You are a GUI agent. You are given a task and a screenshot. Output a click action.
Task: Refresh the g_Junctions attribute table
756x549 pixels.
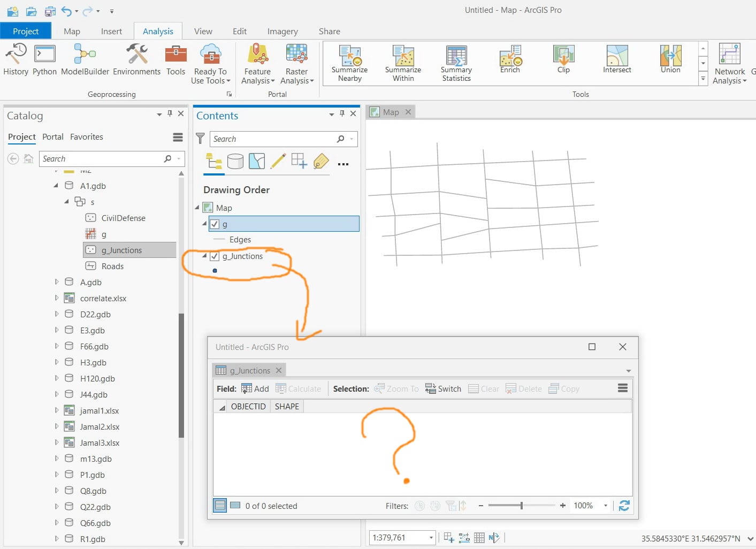[624, 506]
